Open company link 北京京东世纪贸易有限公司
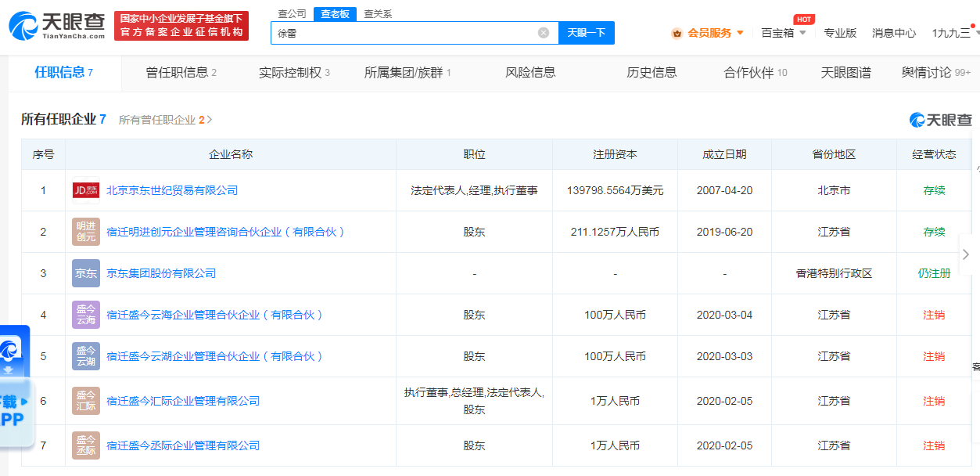Viewport: 980px width, 476px height. [x=172, y=190]
